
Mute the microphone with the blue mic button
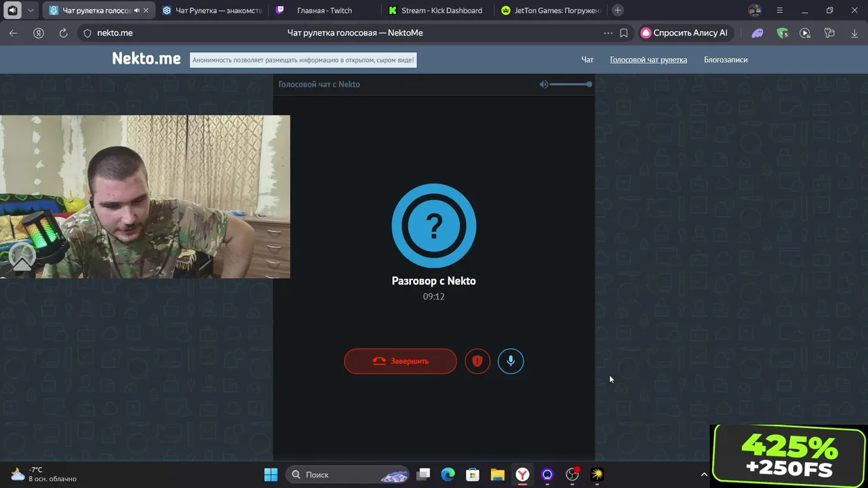[511, 361]
